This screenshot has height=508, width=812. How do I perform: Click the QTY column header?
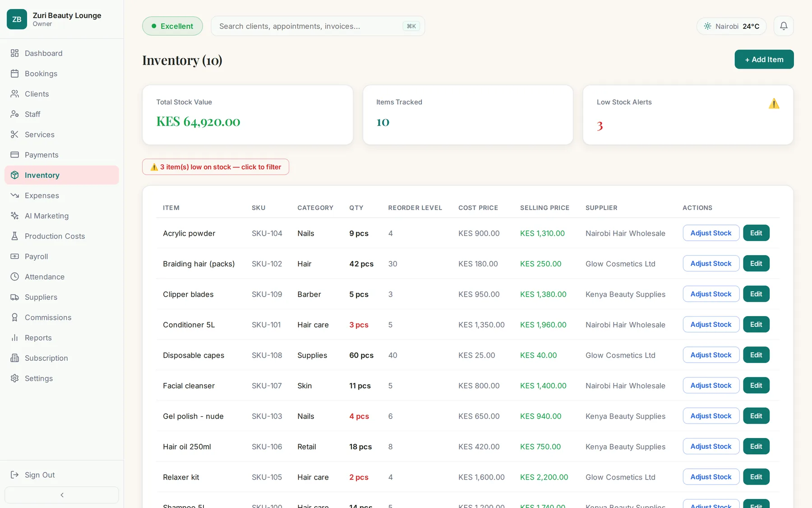tap(356, 208)
